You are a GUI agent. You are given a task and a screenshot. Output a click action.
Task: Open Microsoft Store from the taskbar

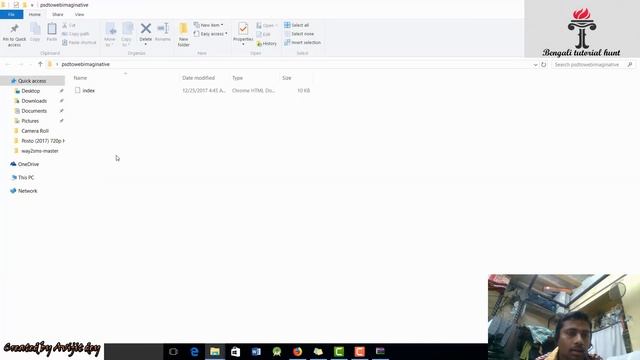coord(236,351)
